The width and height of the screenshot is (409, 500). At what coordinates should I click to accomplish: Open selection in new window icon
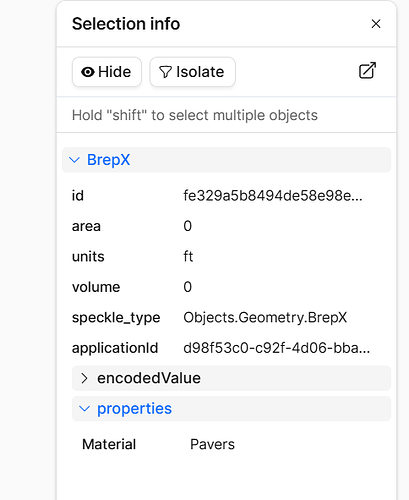tap(367, 70)
